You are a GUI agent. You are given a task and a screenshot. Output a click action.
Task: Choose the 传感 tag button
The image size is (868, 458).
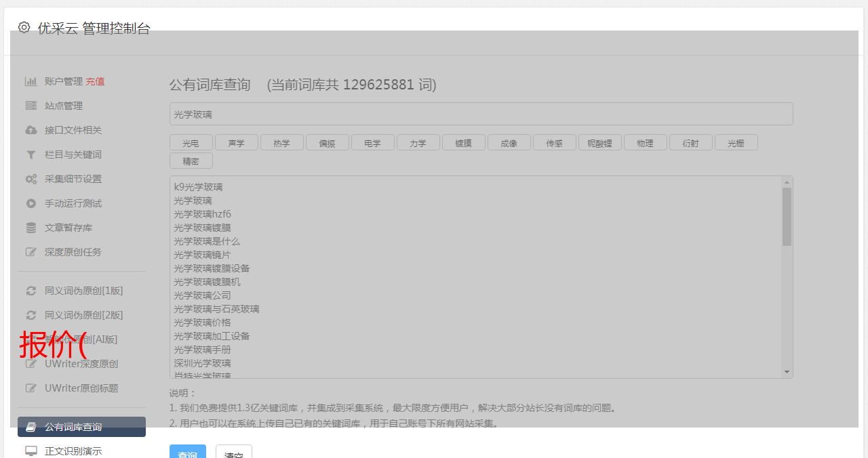555,142
